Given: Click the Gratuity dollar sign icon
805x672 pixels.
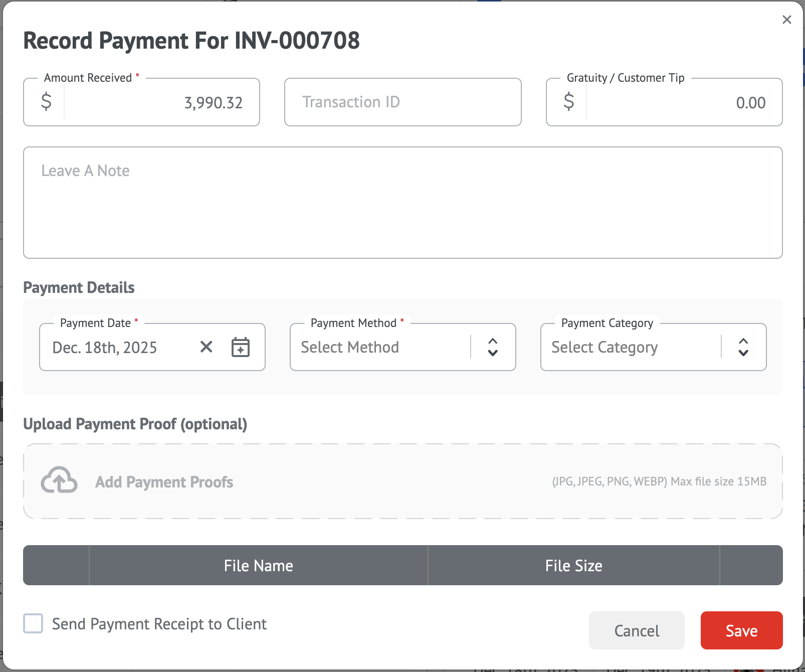Looking at the screenshot, I should click(568, 102).
